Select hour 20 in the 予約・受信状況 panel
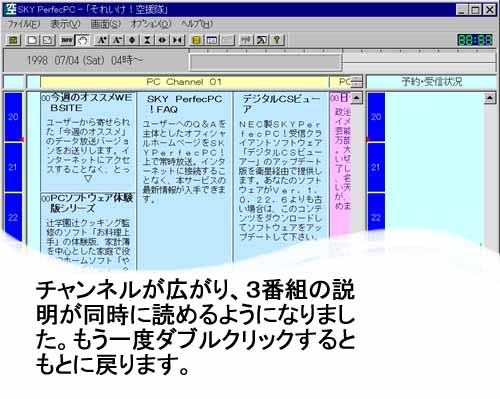Screen dimensions: 500x399 [x=376, y=117]
